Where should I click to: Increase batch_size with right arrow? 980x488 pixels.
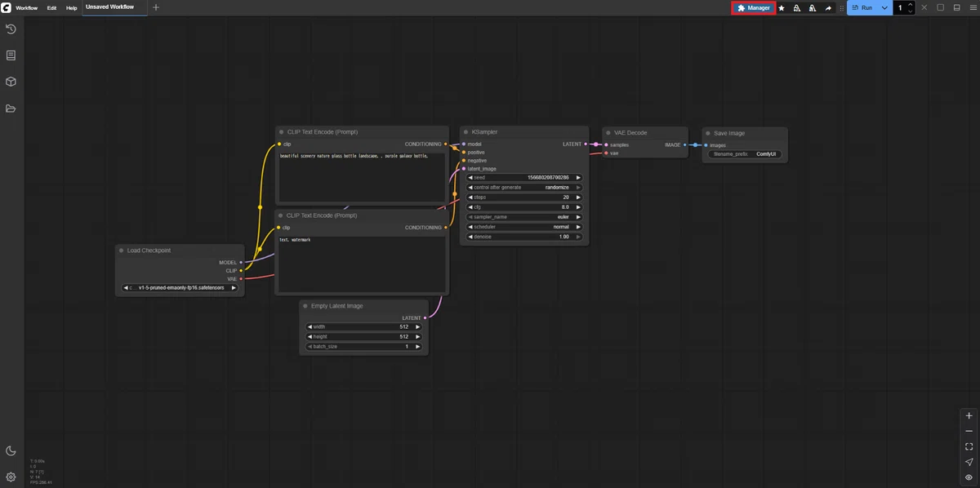tap(417, 346)
